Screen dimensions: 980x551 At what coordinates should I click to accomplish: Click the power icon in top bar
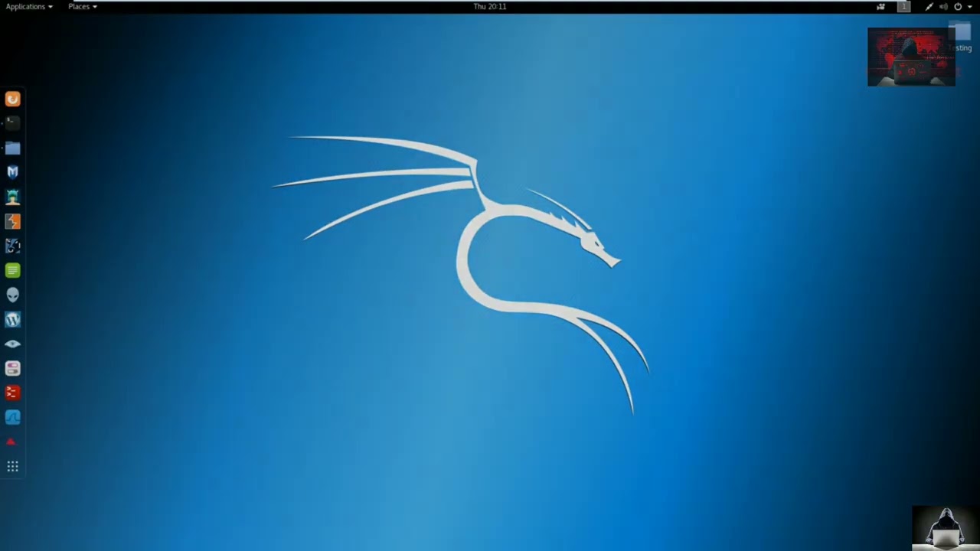coord(958,6)
